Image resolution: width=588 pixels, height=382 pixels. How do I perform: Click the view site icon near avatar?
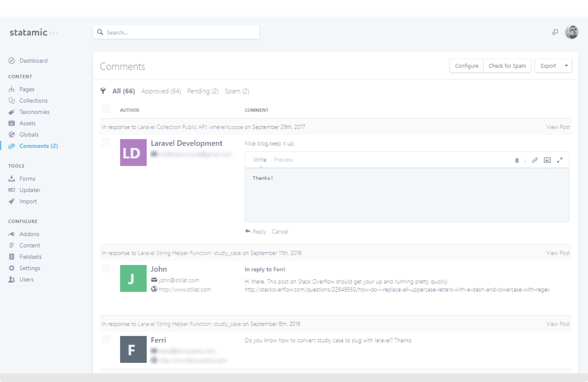coord(555,32)
